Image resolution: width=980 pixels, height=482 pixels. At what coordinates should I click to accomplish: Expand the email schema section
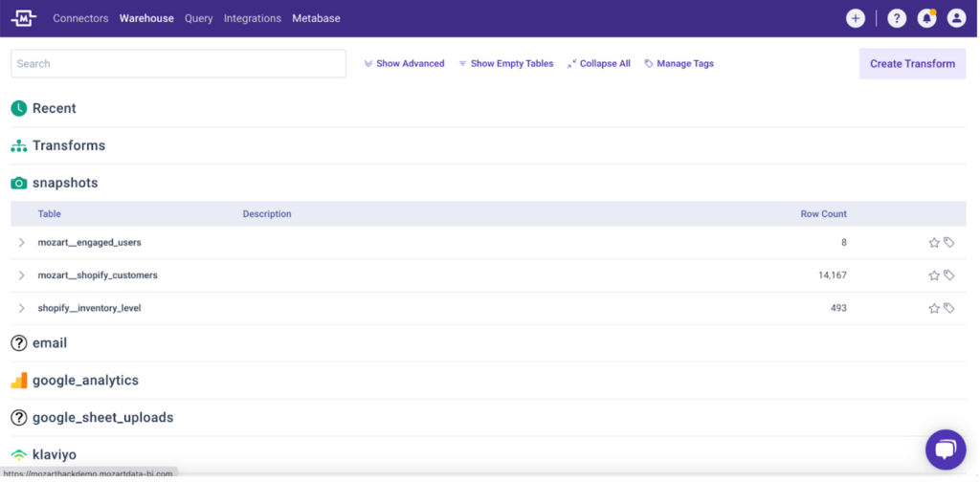pyautogui.click(x=50, y=342)
